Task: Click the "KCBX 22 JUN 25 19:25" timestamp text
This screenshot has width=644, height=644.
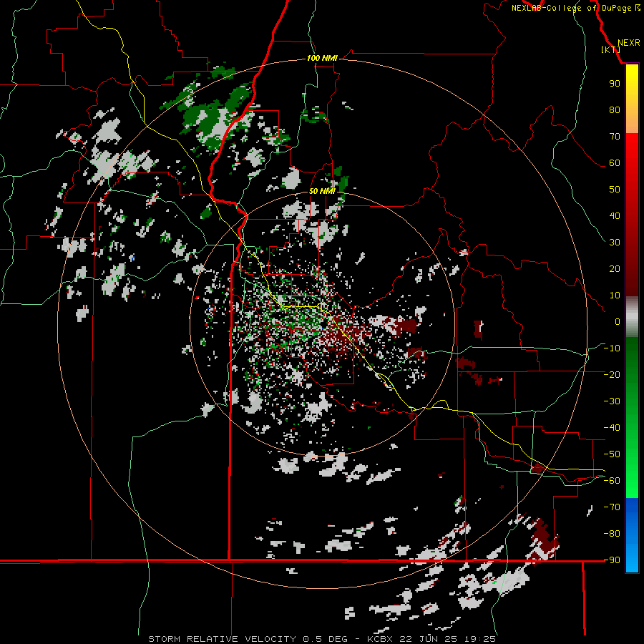Action: [x=431, y=639]
